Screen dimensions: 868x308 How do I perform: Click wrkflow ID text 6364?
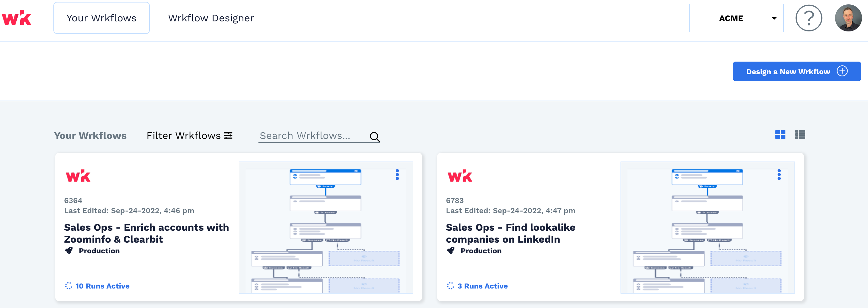click(x=73, y=201)
